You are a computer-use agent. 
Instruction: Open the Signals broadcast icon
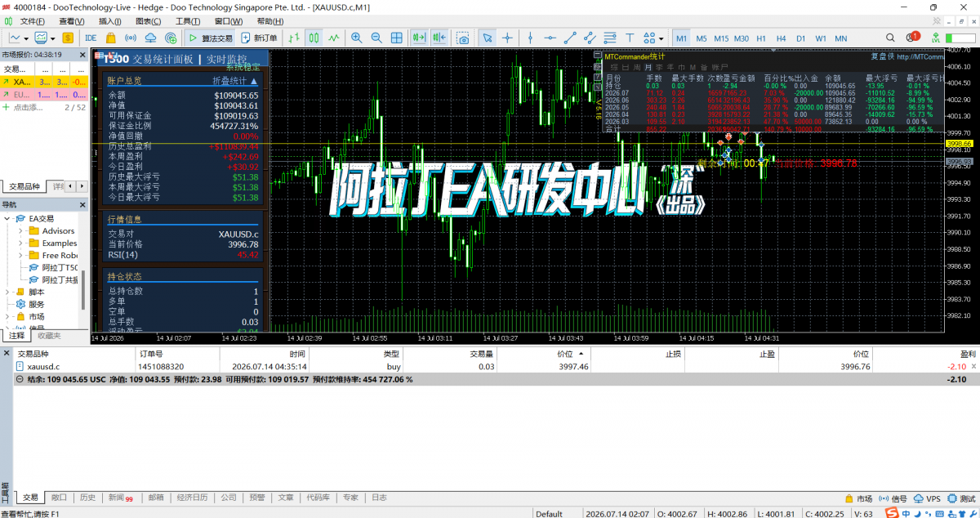click(x=131, y=38)
